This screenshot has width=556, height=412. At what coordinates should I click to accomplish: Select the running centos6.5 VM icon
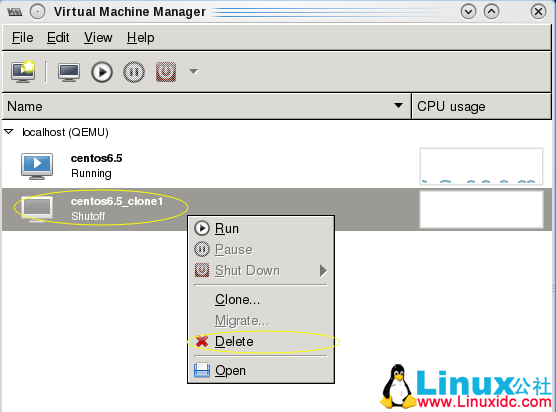tap(37, 166)
